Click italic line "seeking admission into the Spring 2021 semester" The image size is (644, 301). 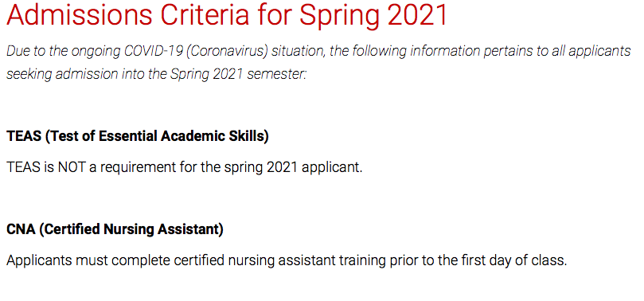tap(156, 75)
